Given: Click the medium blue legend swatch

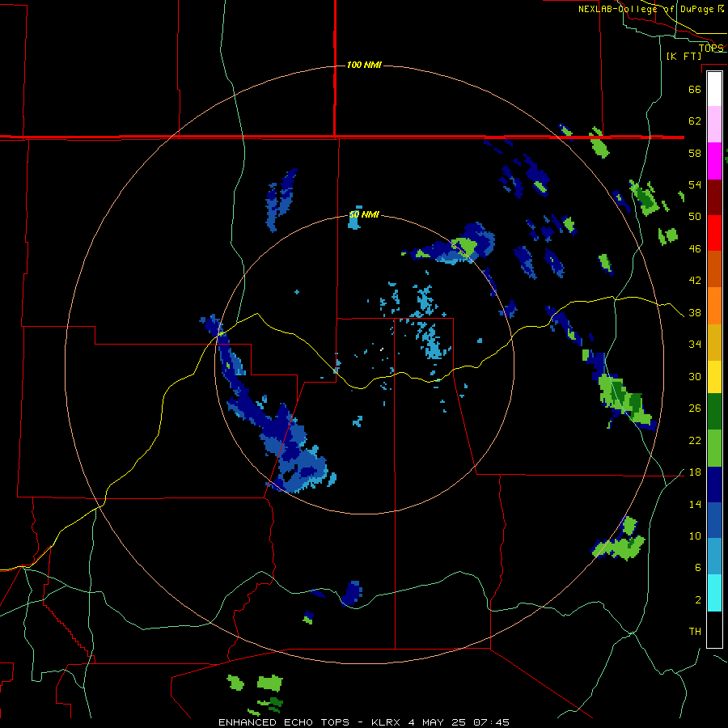Looking at the screenshot, I should pyautogui.click(x=714, y=520).
